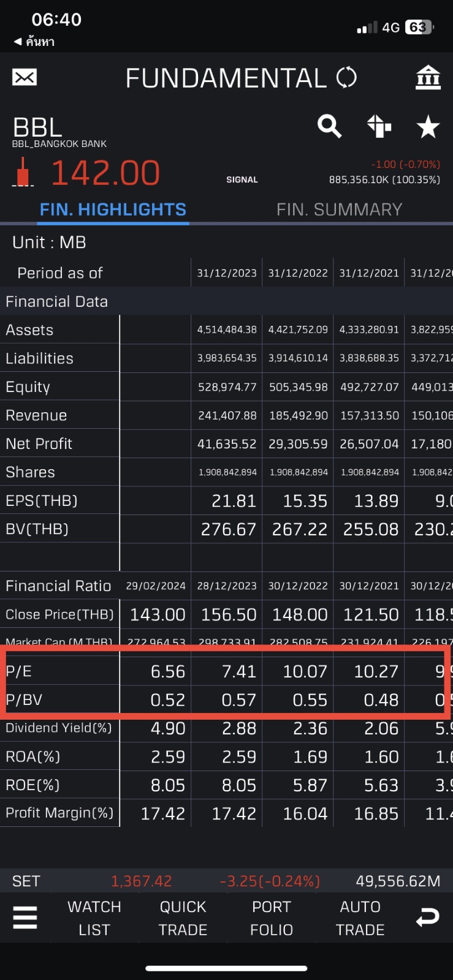Tap the back arrow labeled ค้นหา
This screenshot has height=980, width=453.
click(x=34, y=42)
